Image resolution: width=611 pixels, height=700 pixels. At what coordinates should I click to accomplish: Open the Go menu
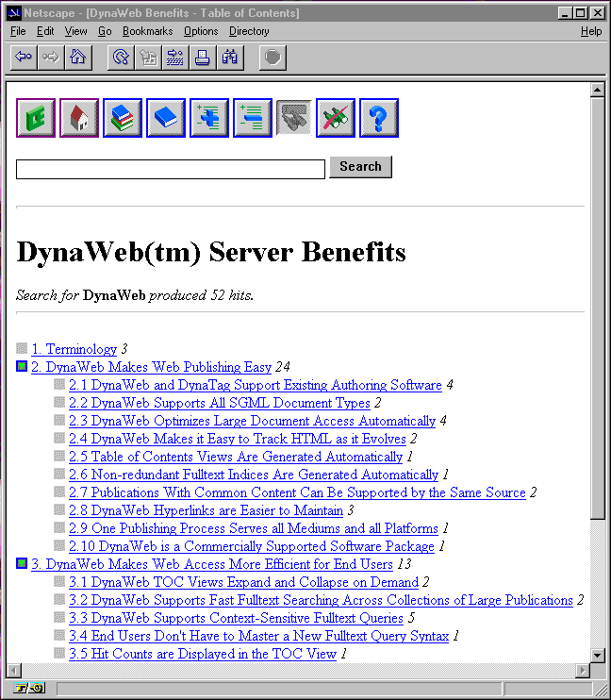coord(105,31)
